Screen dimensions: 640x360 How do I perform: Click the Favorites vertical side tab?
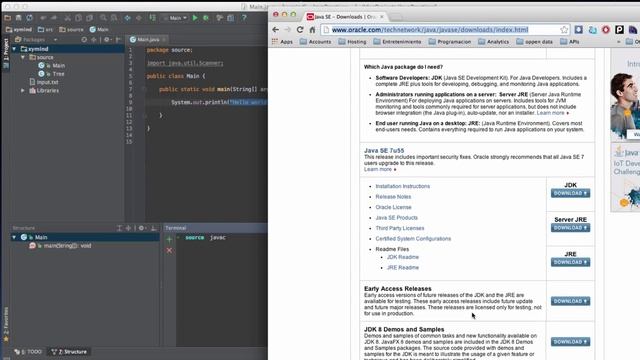coord(6,324)
